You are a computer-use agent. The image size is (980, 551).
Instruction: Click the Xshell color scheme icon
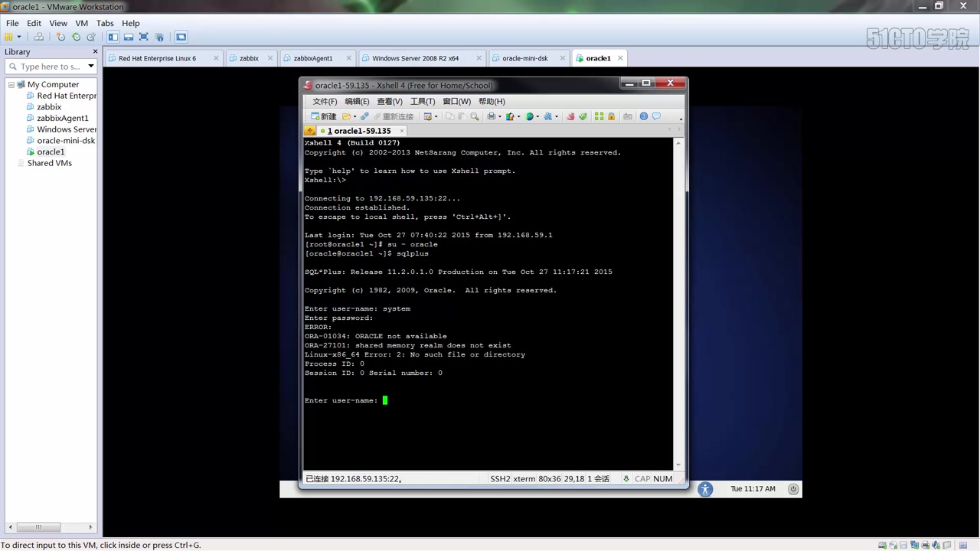click(510, 116)
